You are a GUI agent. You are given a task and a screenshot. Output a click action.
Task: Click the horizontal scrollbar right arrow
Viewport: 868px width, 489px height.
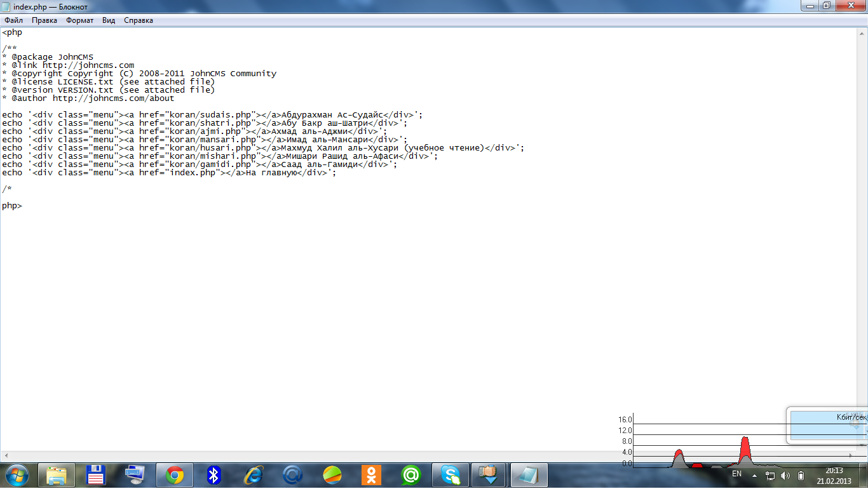[851, 455]
